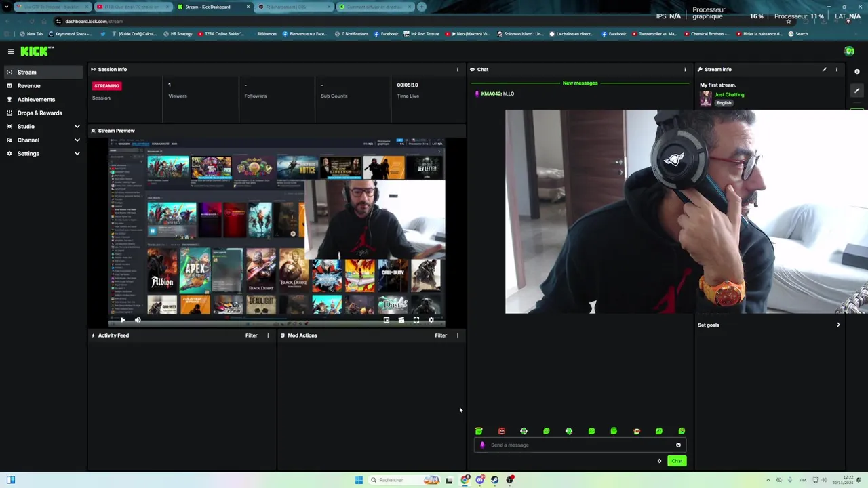
Task: Click the fifth quick emote in chat
Action: click(569, 431)
